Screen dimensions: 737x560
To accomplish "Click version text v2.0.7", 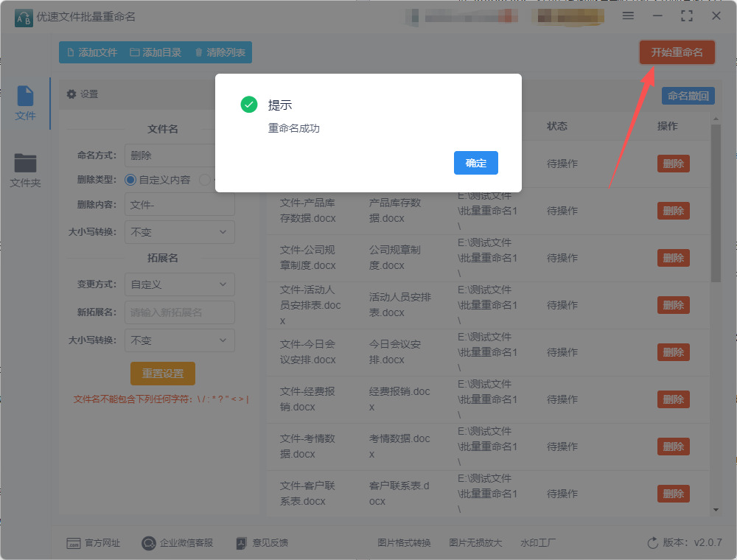I will click(708, 542).
